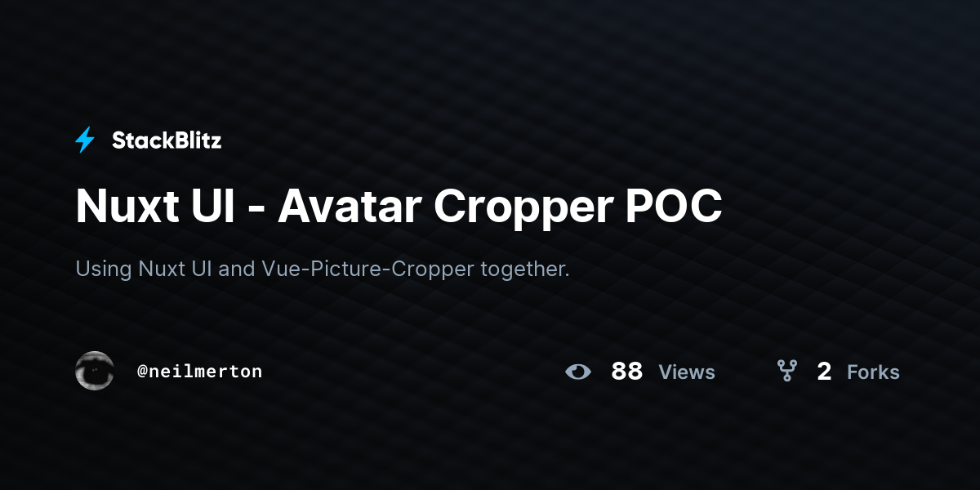Click the word Using in the description
The width and height of the screenshot is (980, 490).
104,269
